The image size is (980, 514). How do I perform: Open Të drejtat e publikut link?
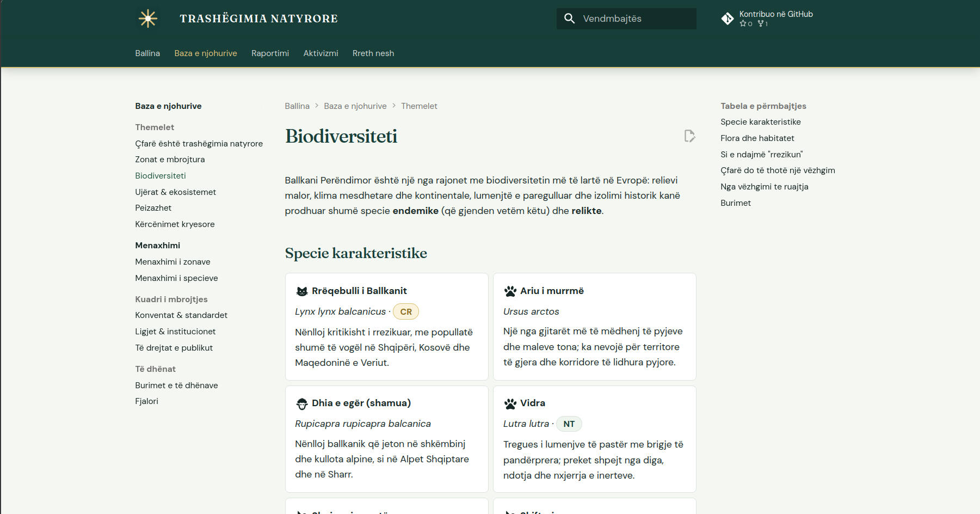pyautogui.click(x=174, y=348)
